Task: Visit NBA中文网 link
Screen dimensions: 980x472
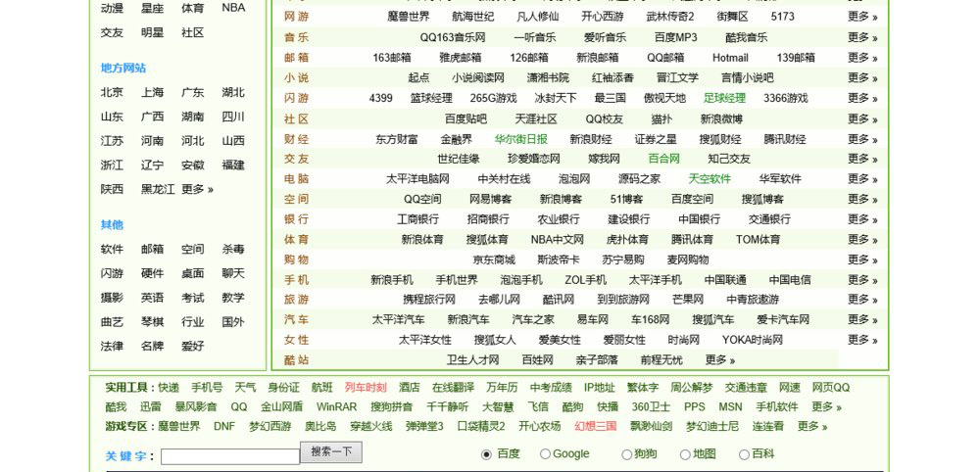Action: (x=558, y=240)
